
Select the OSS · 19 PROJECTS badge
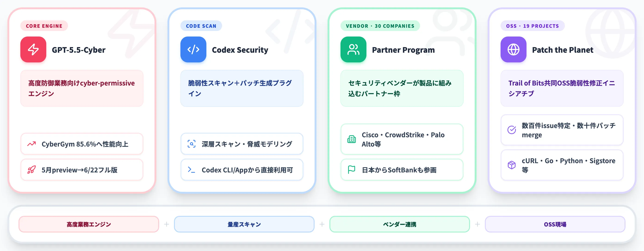533,26
